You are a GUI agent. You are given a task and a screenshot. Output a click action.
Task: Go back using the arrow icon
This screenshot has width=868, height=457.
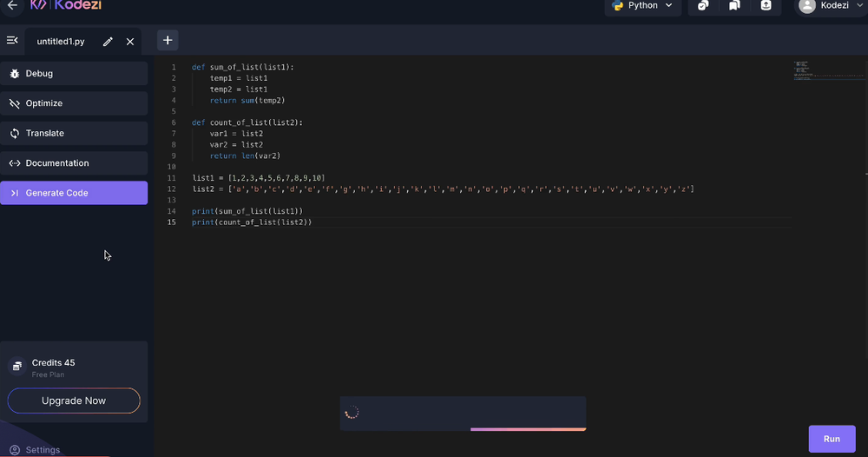(x=12, y=5)
